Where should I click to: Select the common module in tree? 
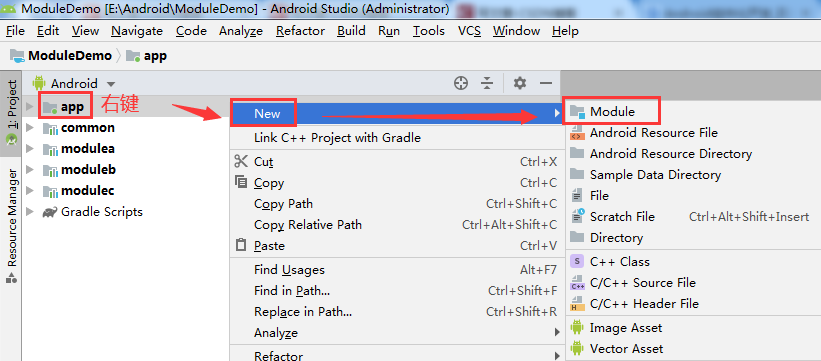87,128
